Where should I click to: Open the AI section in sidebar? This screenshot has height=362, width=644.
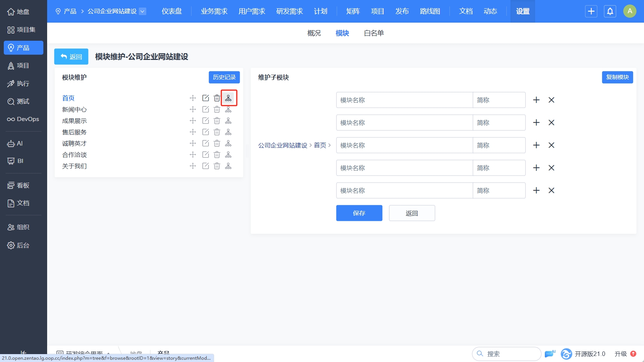(23, 143)
